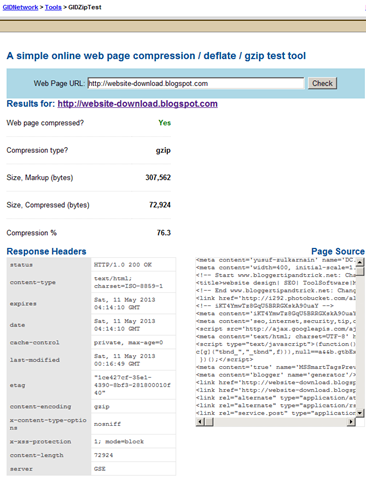Click the horizontal scrollbar thumb of Page Source
The width and height of the screenshot is (366, 480).
click(209, 422)
